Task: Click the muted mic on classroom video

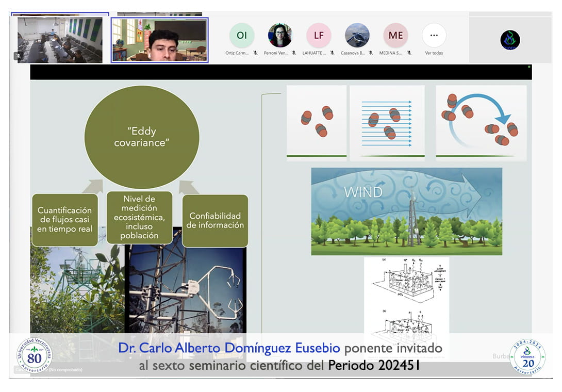Action: (19, 56)
